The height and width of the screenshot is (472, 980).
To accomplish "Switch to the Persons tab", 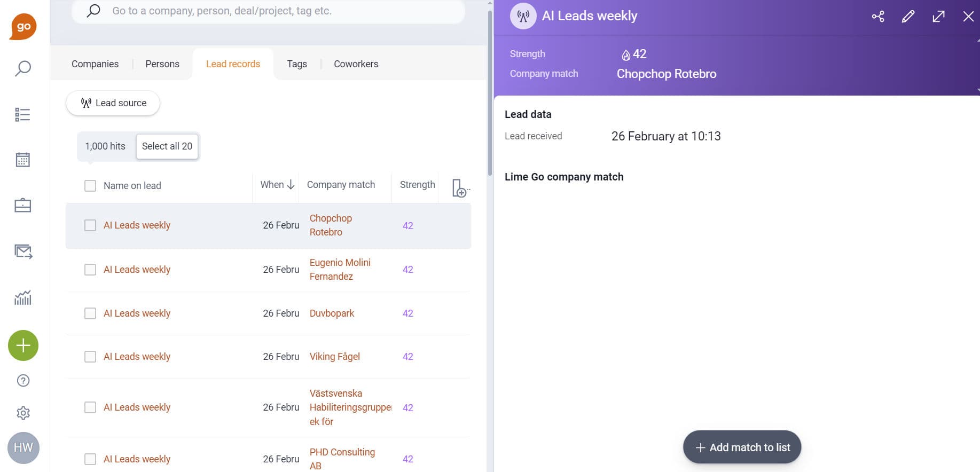I will (162, 64).
